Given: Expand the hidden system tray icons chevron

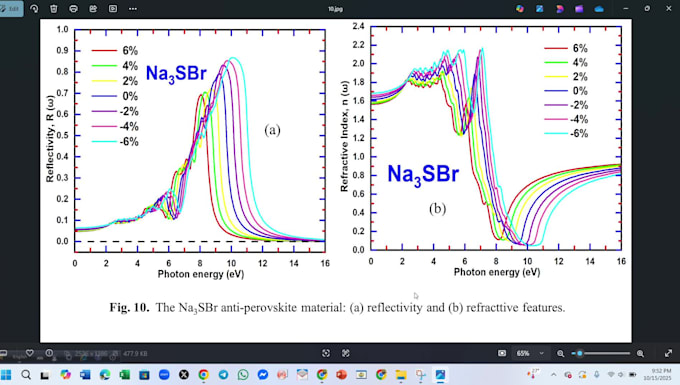Looking at the screenshot, I should point(554,375).
